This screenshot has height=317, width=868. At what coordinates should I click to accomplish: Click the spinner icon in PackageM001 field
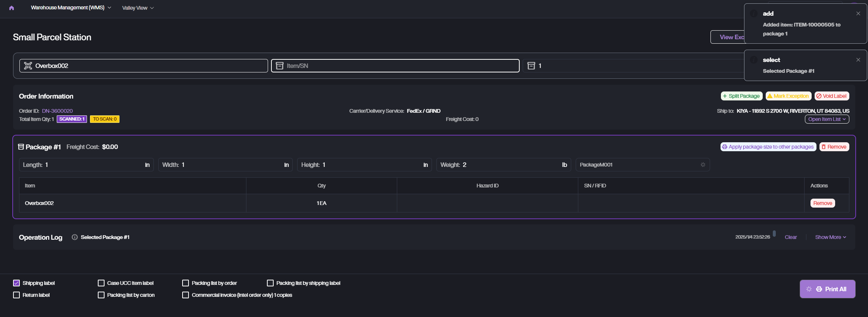coord(703,165)
